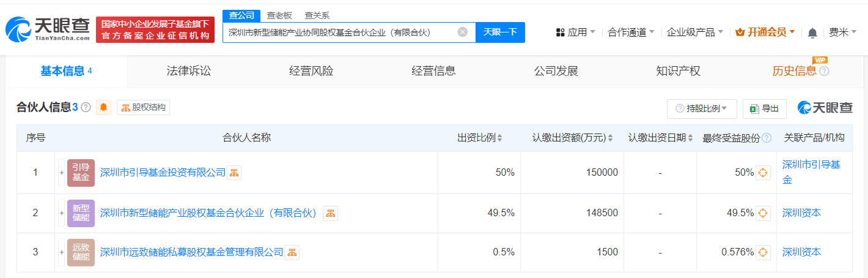Click the help icon beside 最终受益股份 header

[x=767, y=138]
